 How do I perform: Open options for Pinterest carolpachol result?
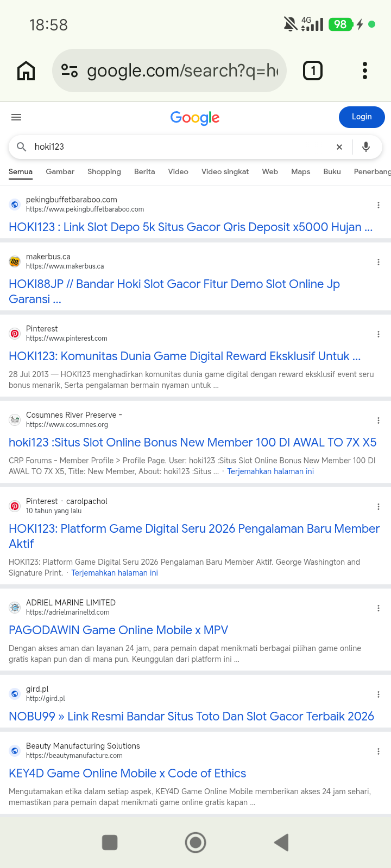pyautogui.click(x=379, y=507)
